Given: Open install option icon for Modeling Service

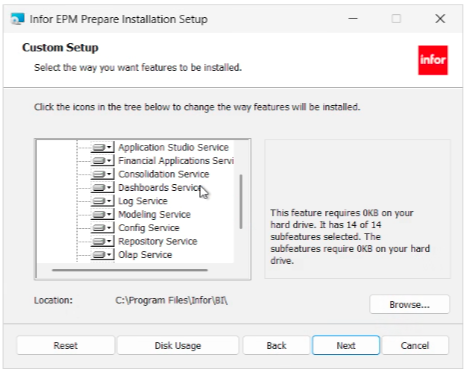Looking at the screenshot, I should 102,214.
